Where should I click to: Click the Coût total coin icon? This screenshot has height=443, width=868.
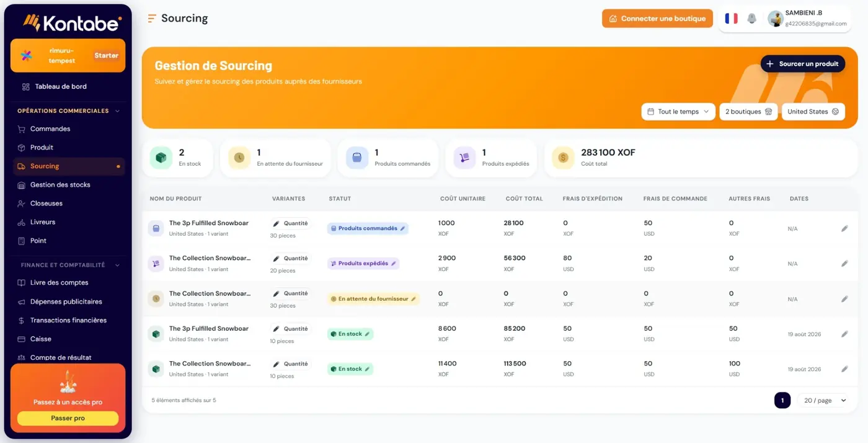pos(563,158)
